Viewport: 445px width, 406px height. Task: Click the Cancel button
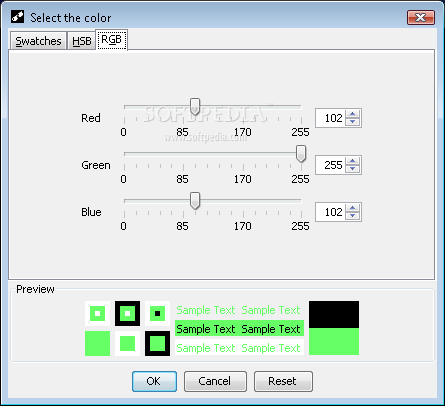click(x=215, y=381)
